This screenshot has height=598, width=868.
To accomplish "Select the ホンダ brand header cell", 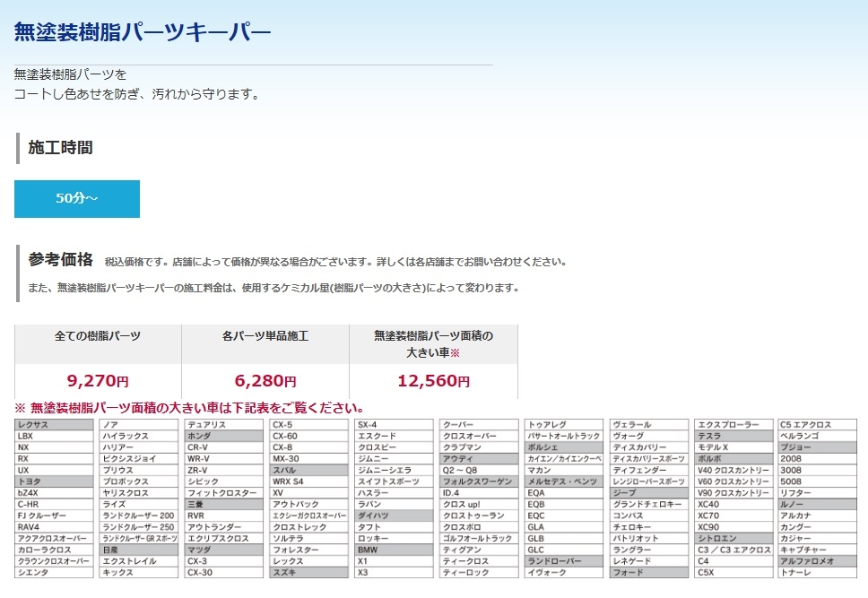I will tap(224, 436).
